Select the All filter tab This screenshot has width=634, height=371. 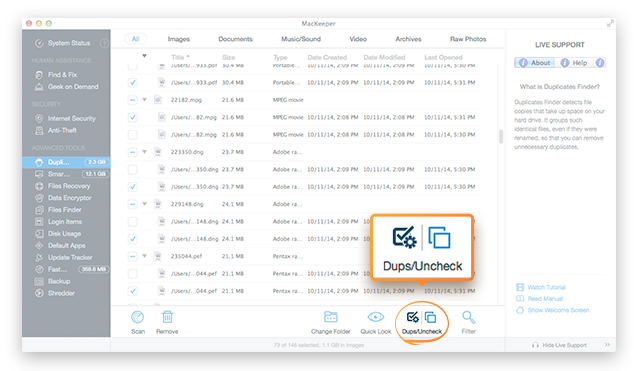[x=135, y=39]
